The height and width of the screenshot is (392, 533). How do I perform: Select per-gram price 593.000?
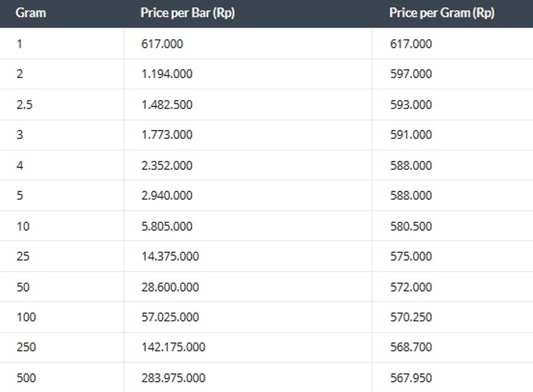(x=411, y=105)
